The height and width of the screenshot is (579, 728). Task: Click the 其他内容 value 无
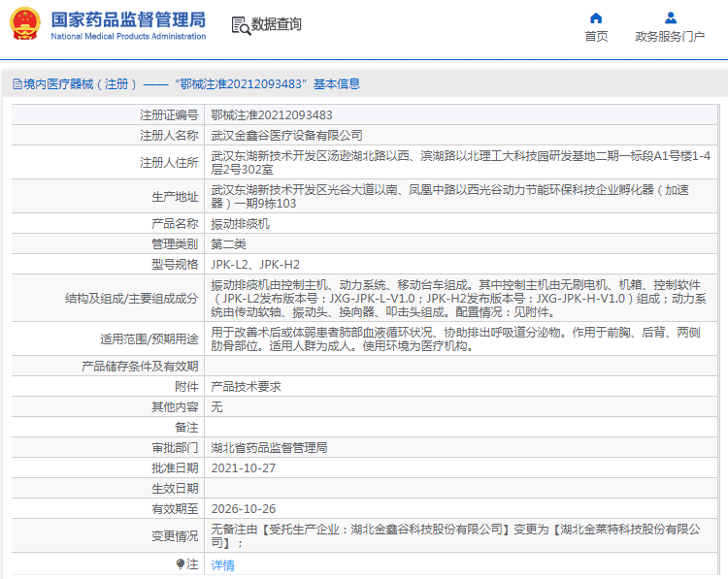(216, 407)
